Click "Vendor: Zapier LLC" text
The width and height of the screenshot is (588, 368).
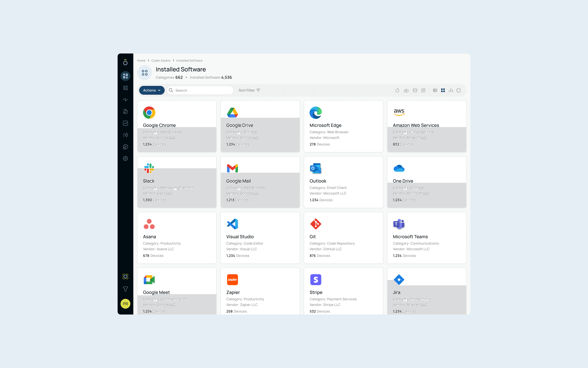pyautogui.click(x=242, y=305)
